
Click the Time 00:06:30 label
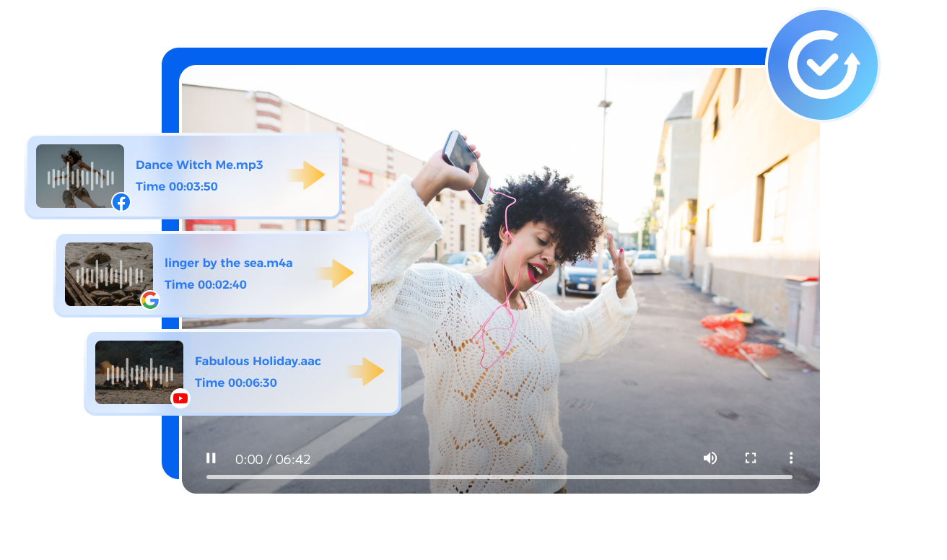point(236,382)
